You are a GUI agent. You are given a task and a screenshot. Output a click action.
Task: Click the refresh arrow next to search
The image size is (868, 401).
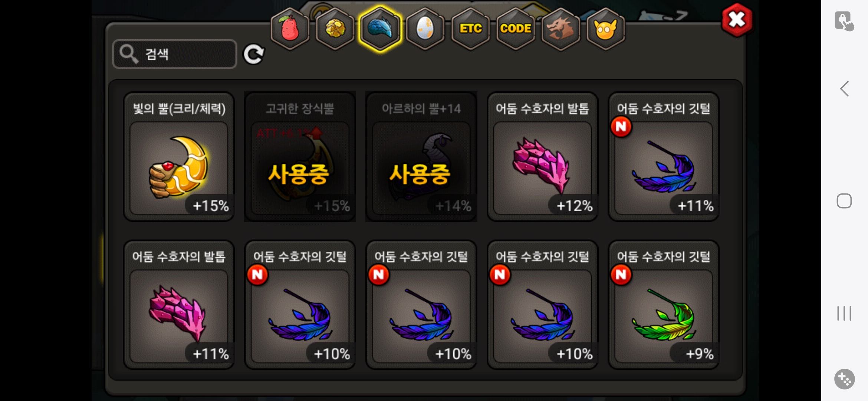[254, 54]
